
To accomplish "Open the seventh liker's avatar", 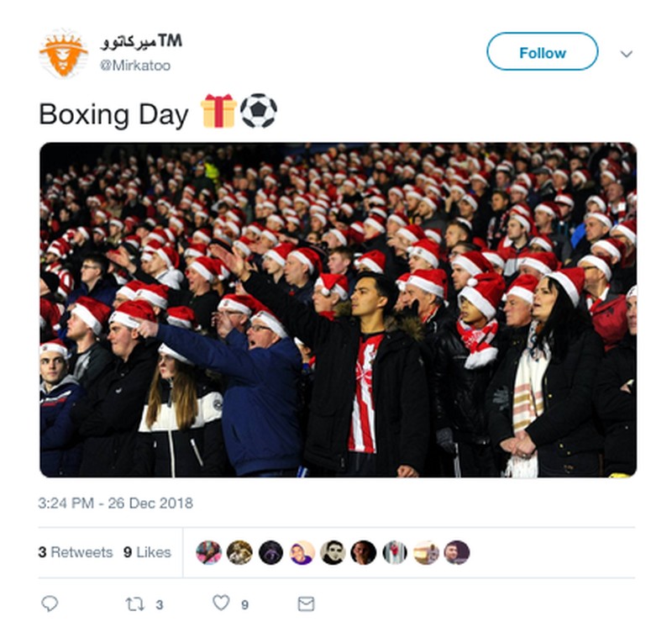I will point(395,552).
